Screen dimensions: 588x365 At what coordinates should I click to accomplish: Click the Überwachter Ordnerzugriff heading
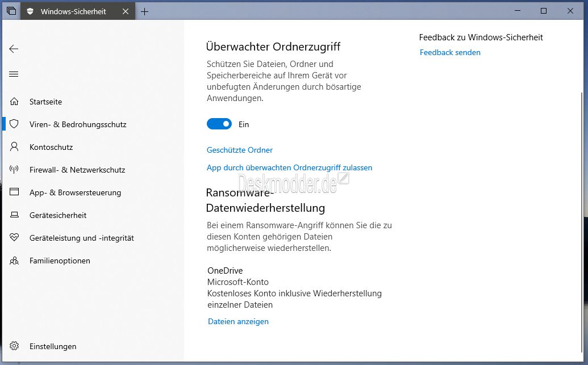(x=273, y=47)
